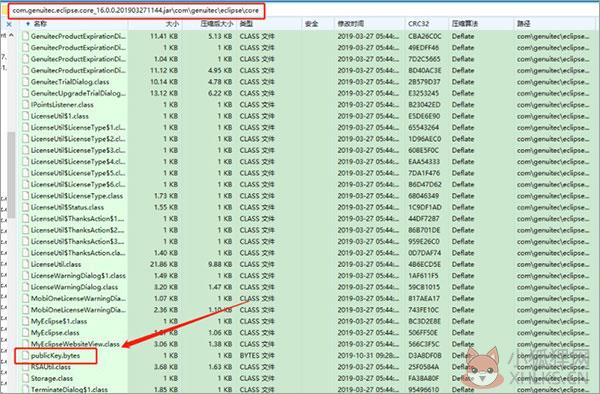This screenshot has width=600, height=394.
Task: Click the LicenseUtil$LicenseType$5 file name
Action: [x=78, y=173]
